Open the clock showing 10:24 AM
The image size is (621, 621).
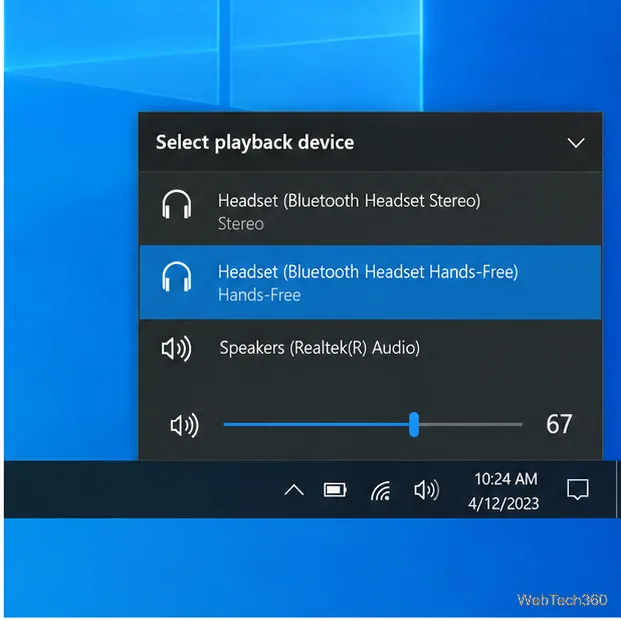pos(506,479)
